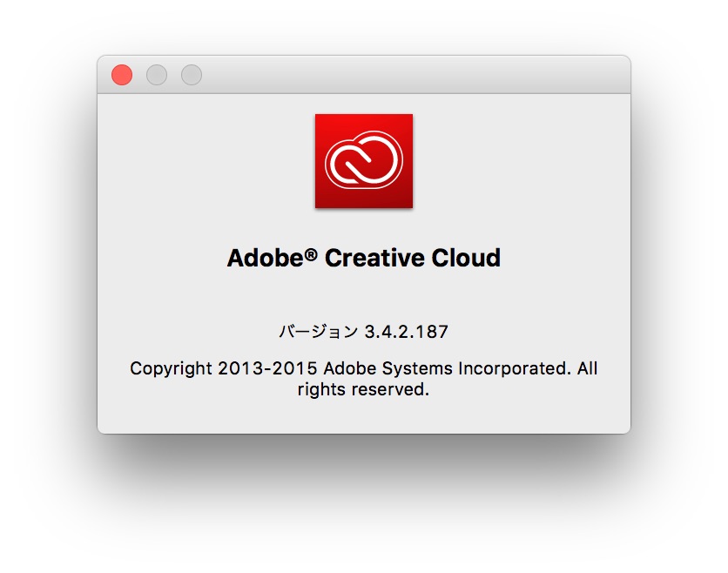Click the Adobe® Creative Cloud heading
Viewport: 728px width, 573px height.
(364, 258)
